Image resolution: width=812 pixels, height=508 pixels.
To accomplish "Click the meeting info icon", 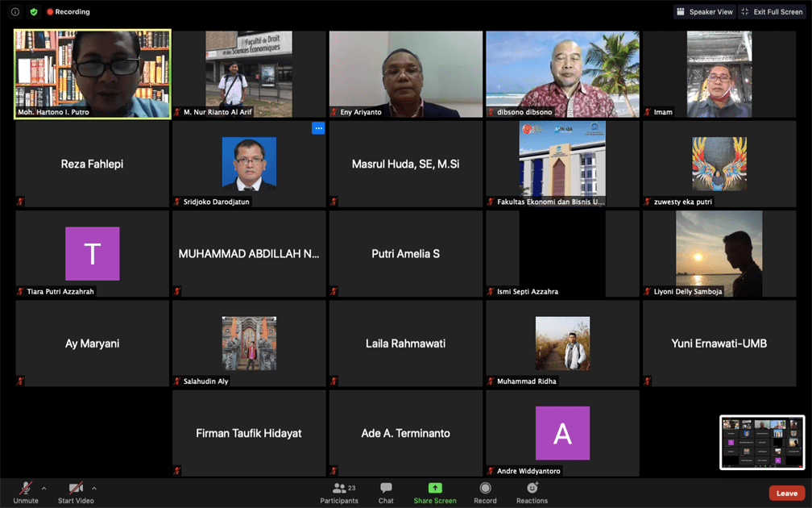I will click(15, 12).
